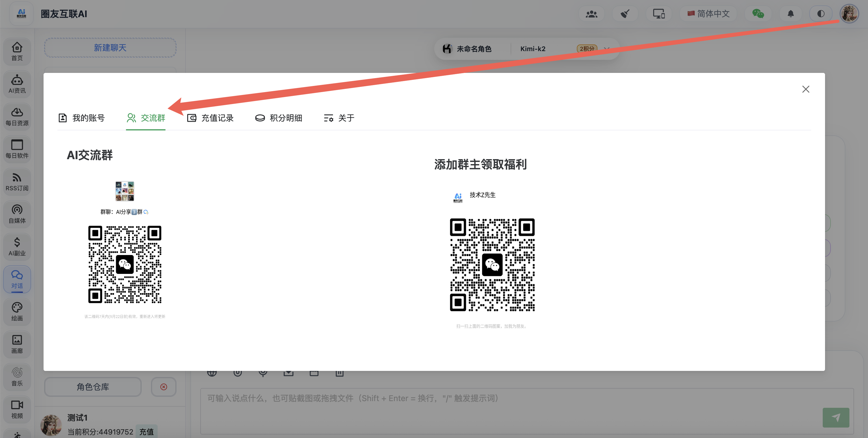Click the 新建聊天 button
The height and width of the screenshot is (438, 868).
pos(110,48)
